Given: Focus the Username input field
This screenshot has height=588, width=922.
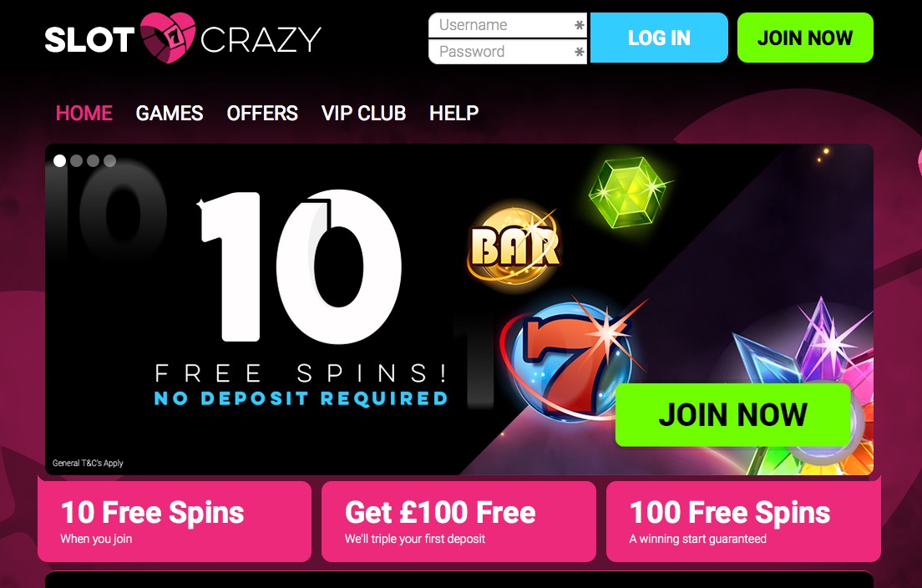Looking at the screenshot, I should click(x=508, y=25).
